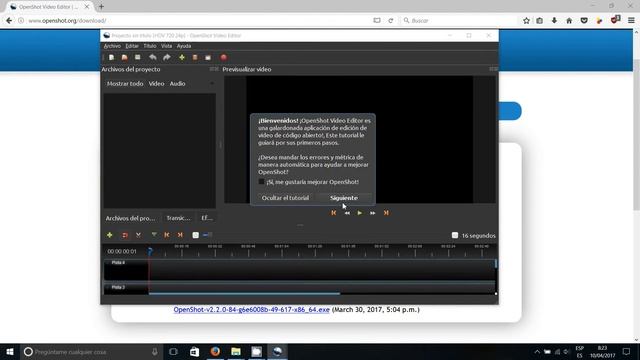Undo the last action in OpenShot
This screenshot has height=360, width=640.
[x=153, y=58]
